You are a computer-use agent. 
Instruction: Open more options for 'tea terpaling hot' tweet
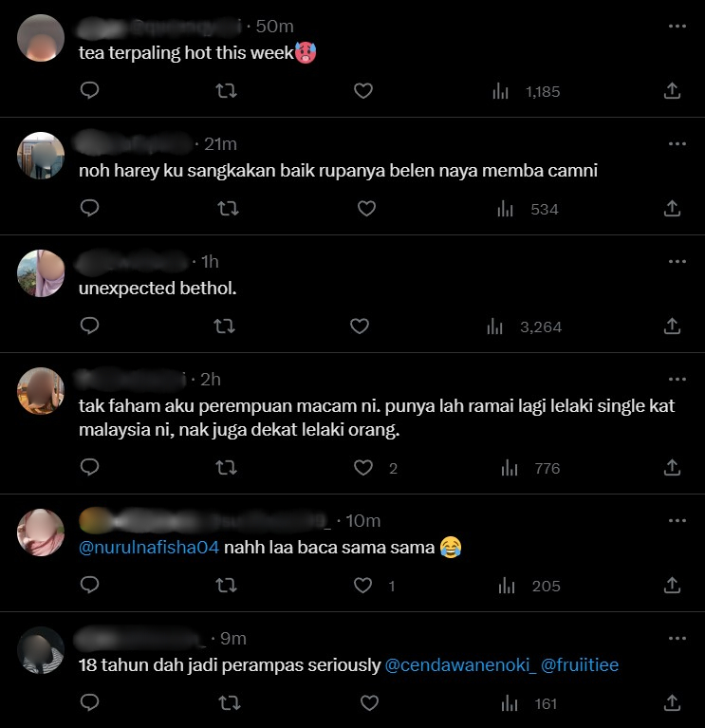[x=677, y=27]
